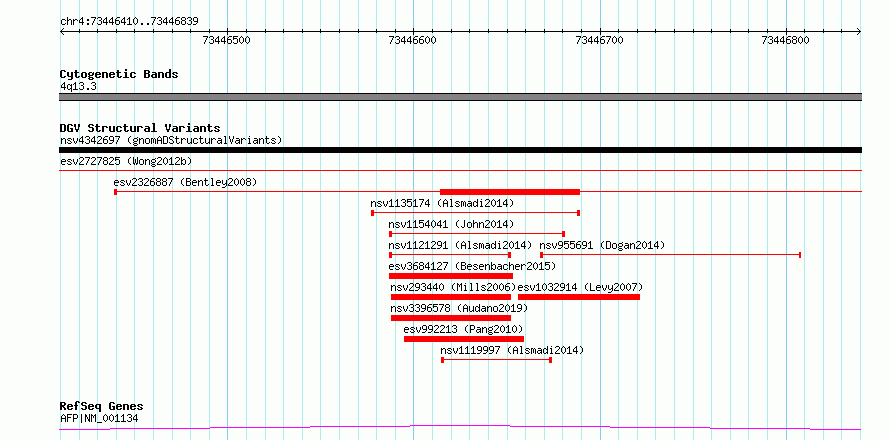Select the nsv955691 Dogan2014 span line
This screenshot has height=440, width=890.
[670, 255]
